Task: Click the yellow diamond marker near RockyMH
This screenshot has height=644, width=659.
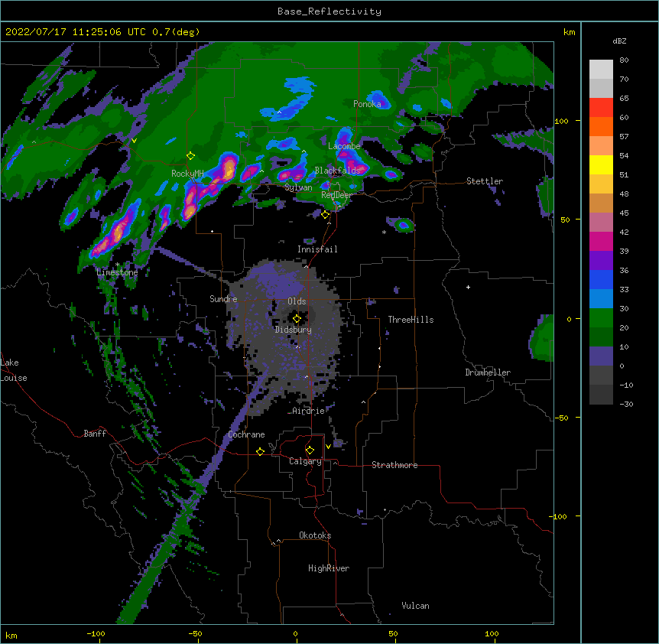Action: pos(190,156)
